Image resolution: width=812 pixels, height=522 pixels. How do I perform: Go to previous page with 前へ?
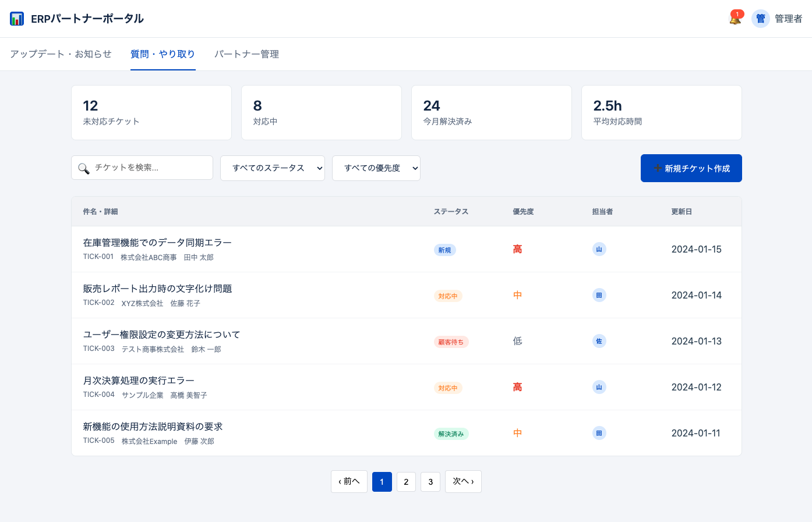pos(349,481)
